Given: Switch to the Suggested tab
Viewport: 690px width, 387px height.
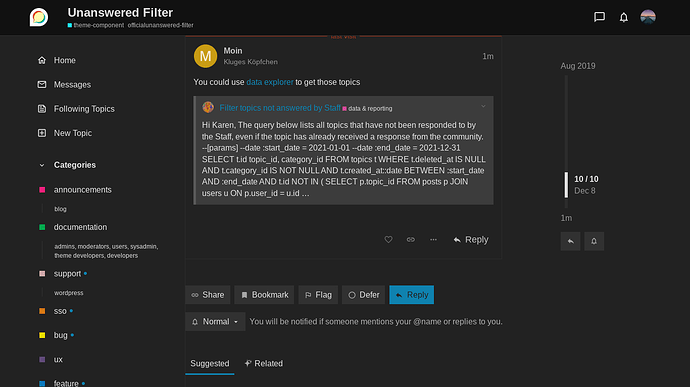Looking at the screenshot, I should pyautogui.click(x=210, y=364).
